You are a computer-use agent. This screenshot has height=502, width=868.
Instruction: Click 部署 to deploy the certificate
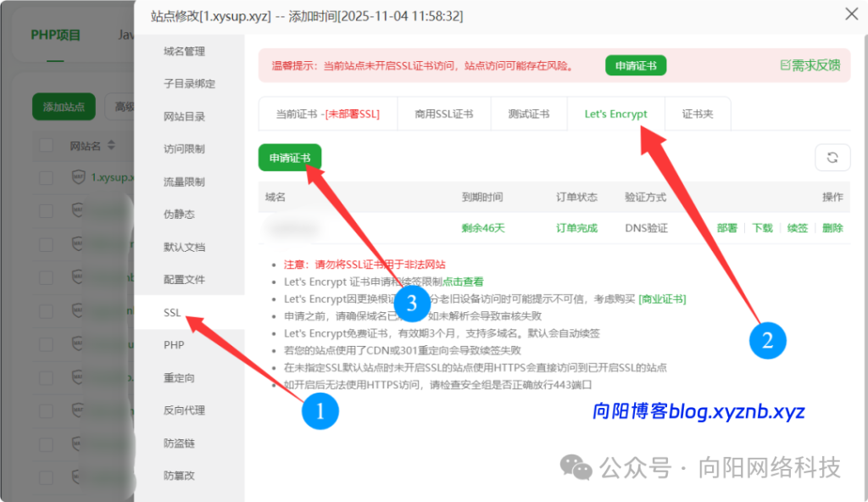(x=726, y=228)
